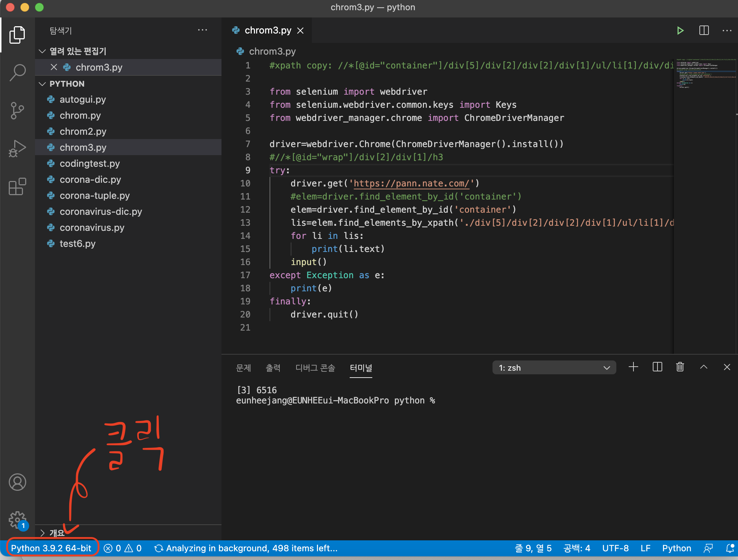
Task: Open Accounts icon in activity bar
Action: [x=17, y=482]
